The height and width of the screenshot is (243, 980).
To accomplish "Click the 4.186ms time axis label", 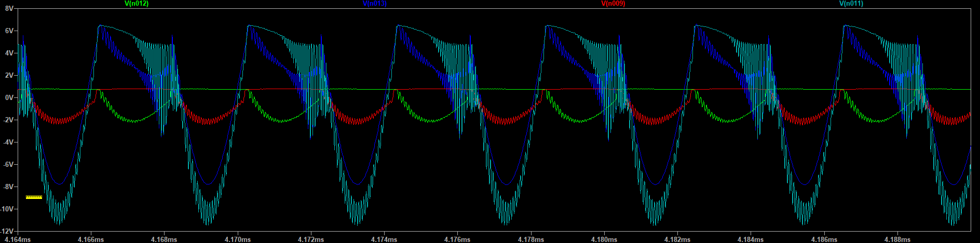I will point(823,239).
